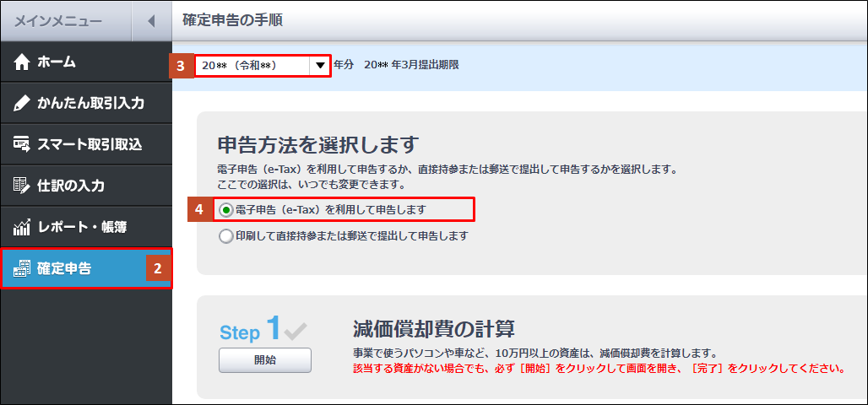Click the bar chart icon for レポート・帳簿
868x405 pixels.
22,227
